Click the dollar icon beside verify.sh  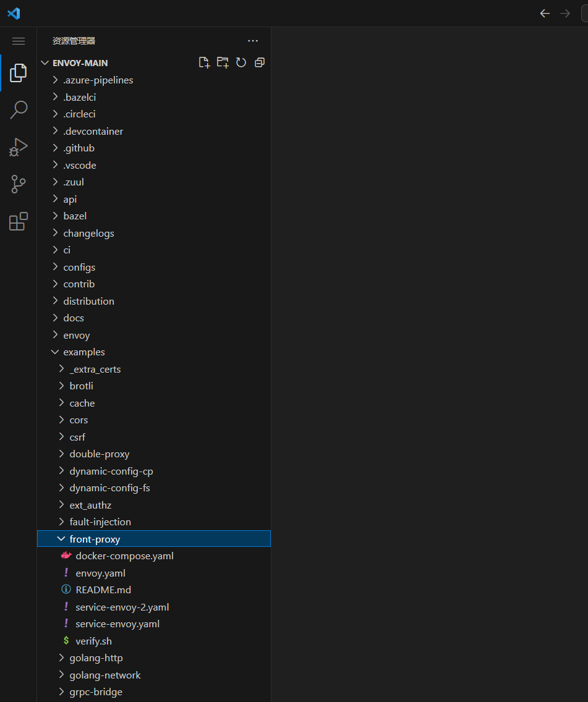pos(66,641)
